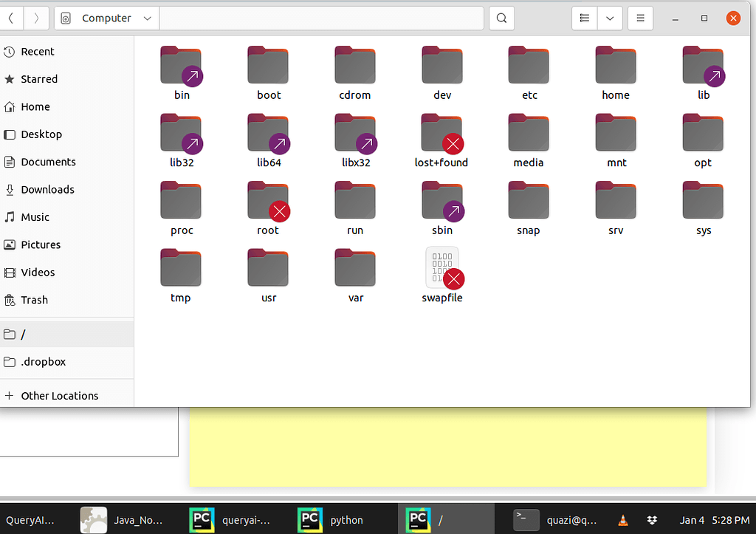This screenshot has height=534, width=756.
Task: Open the view options chevron dropdown
Action: [x=610, y=18]
